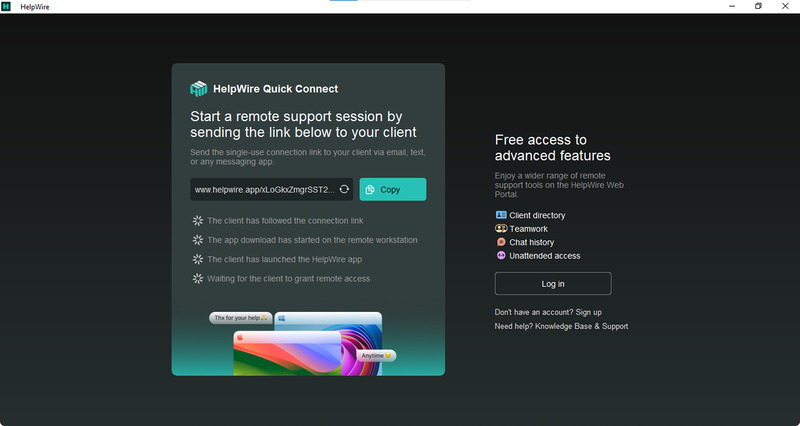Image resolution: width=800 pixels, height=426 pixels.
Task: Click spinner beside 'client has followed the connection link'
Action: [x=198, y=221]
